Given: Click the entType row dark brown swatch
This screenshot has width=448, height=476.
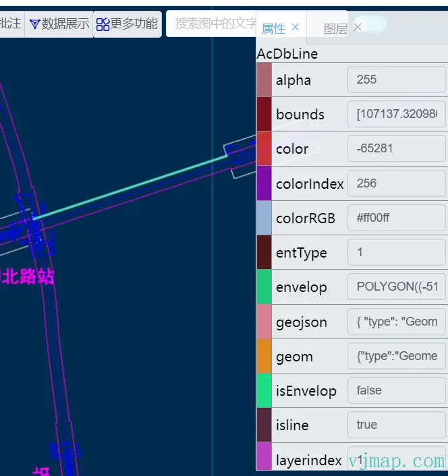Looking at the screenshot, I should click(264, 252).
